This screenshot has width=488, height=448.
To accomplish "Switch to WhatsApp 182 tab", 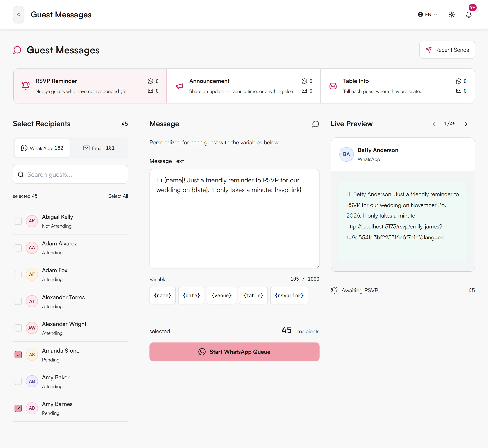I will pos(42,148).
